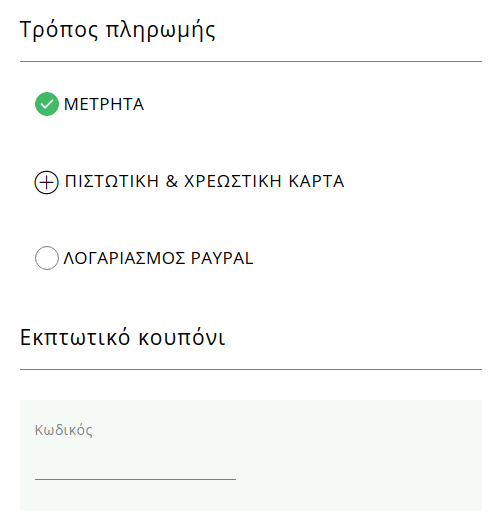Click the Τρόπος πληρωμής section heading
The width and height of the screenshot is (496, 521).
pos(117,31)
